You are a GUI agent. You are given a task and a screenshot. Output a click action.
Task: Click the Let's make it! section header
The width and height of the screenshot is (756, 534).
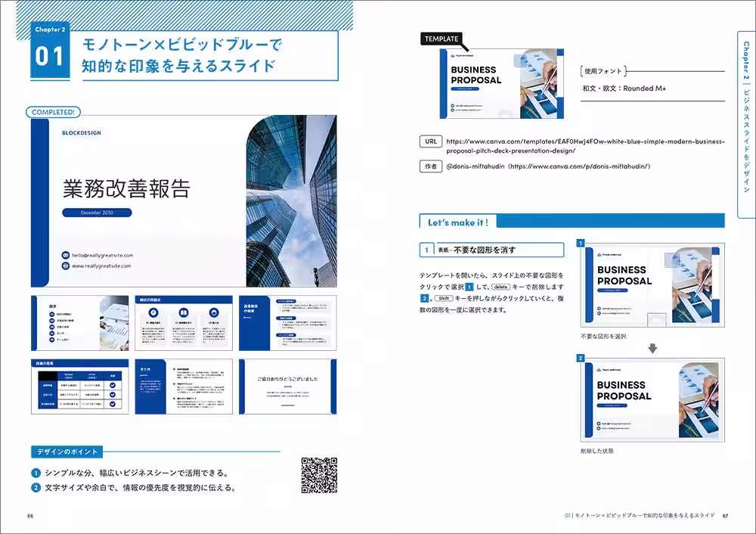pyautogui.click(x=458, y=222)
